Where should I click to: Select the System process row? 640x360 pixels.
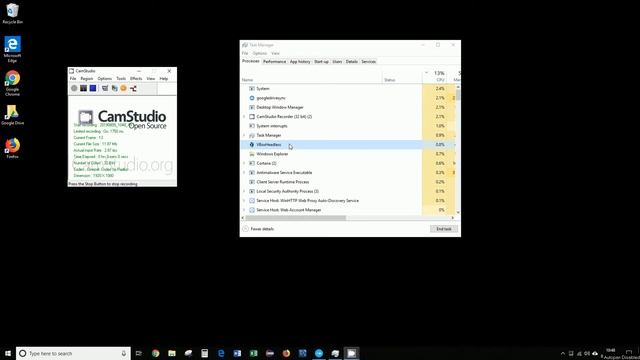tap(347, 89)
